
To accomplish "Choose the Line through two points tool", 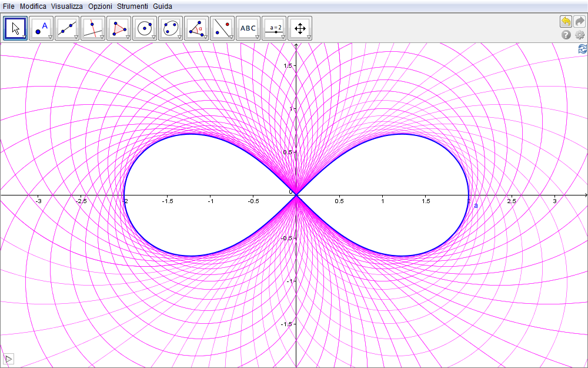I will pos(67,28).
